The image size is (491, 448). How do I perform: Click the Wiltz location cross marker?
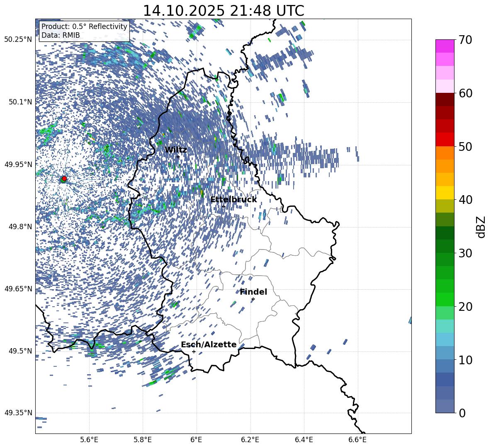[178, 157]
